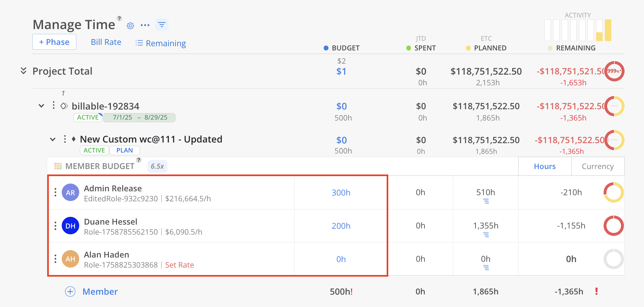The width and height of the screenshot is (644, 307).
Task: Click the filter icon beside the title
Action: tap(162, 25)
